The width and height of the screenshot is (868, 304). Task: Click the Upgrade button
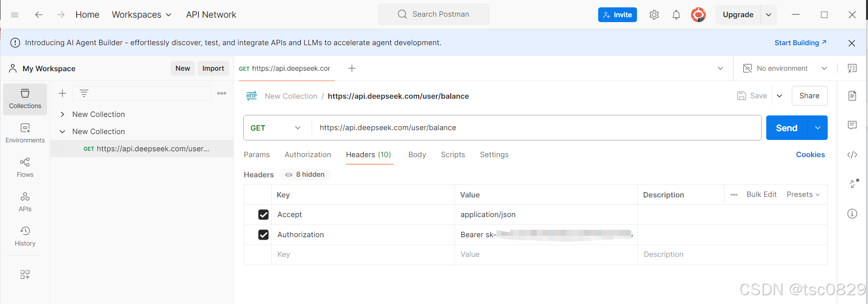click(x=738, y=15)
